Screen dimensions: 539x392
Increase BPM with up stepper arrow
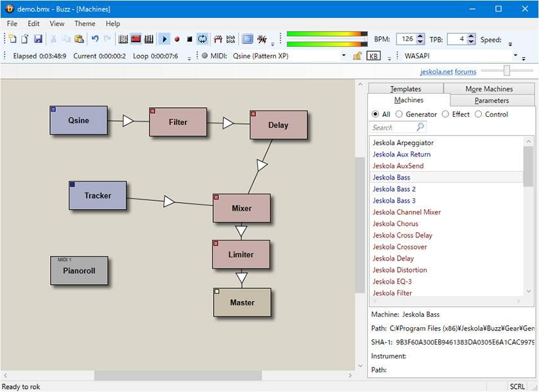click(420, 37)
